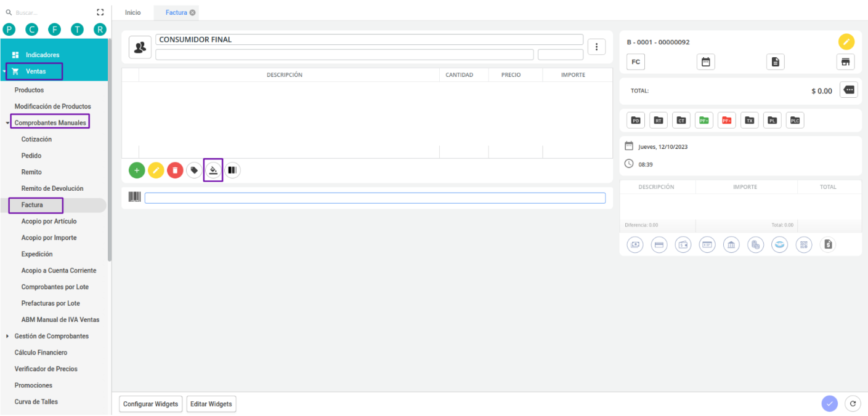Screen dimensions: 868x416
Task: Select Cotización in sidebar
Action: coord(37,139)
